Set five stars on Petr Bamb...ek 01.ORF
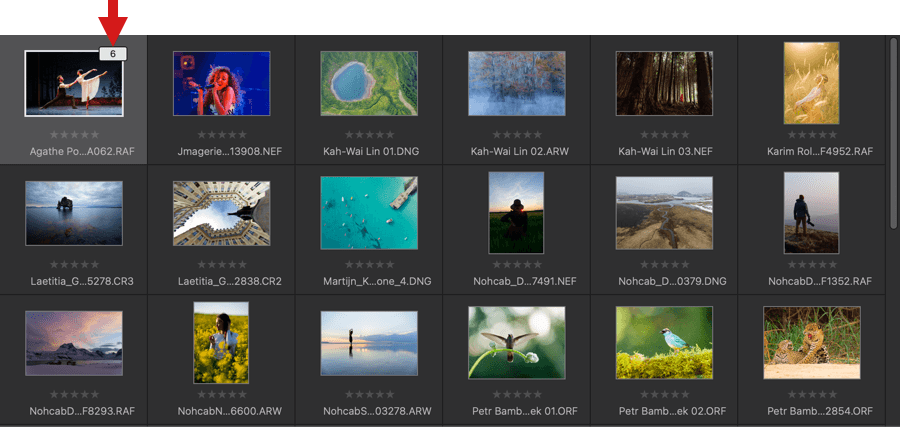 538,394
